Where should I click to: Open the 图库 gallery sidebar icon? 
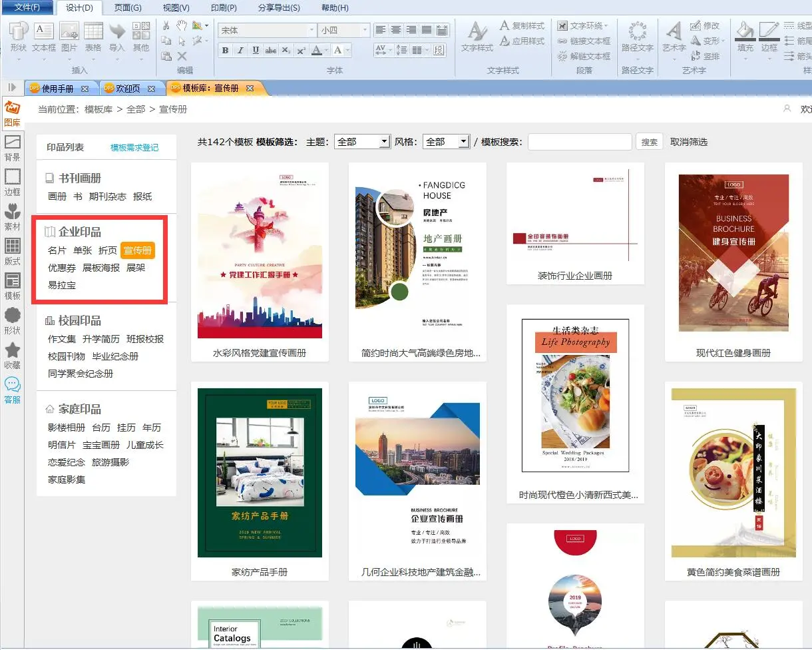[12, 113]
